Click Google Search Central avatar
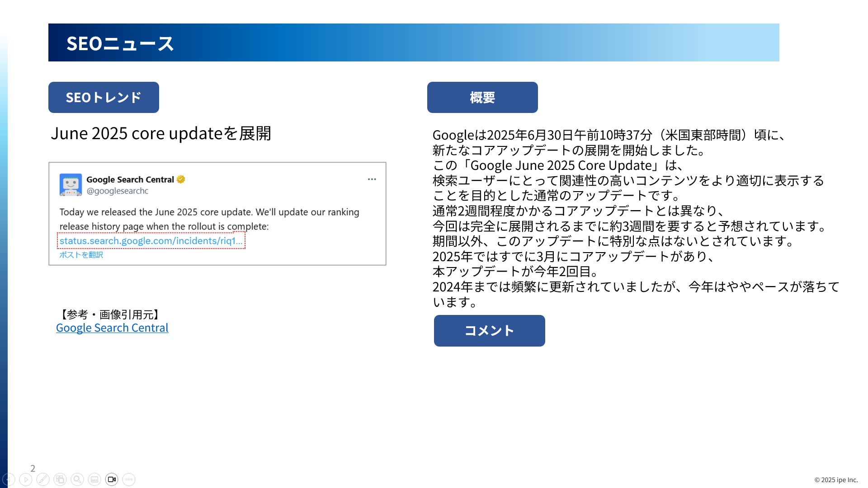Viewport: 868px width, 488px height. [71, 185]
